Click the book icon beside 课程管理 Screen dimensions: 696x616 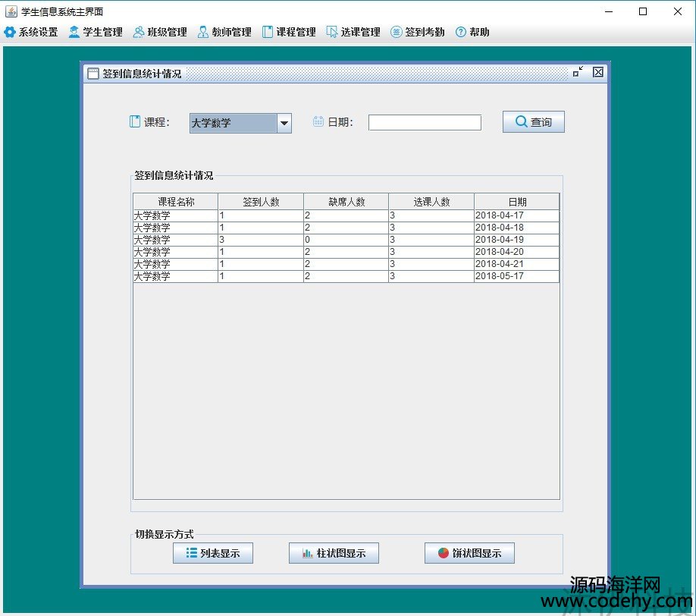coord(267,32)
